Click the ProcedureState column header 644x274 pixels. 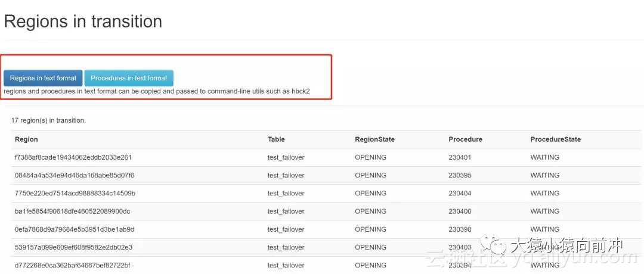(555, 139)
